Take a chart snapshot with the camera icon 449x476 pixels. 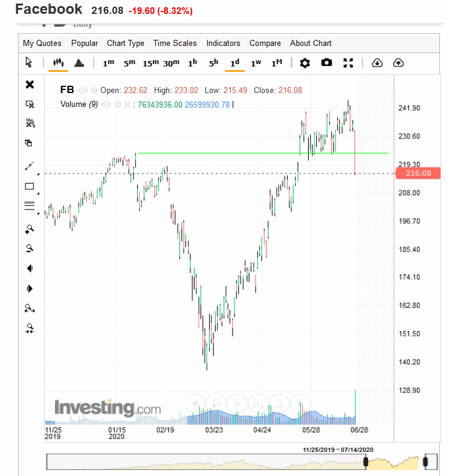click(326, 63)
